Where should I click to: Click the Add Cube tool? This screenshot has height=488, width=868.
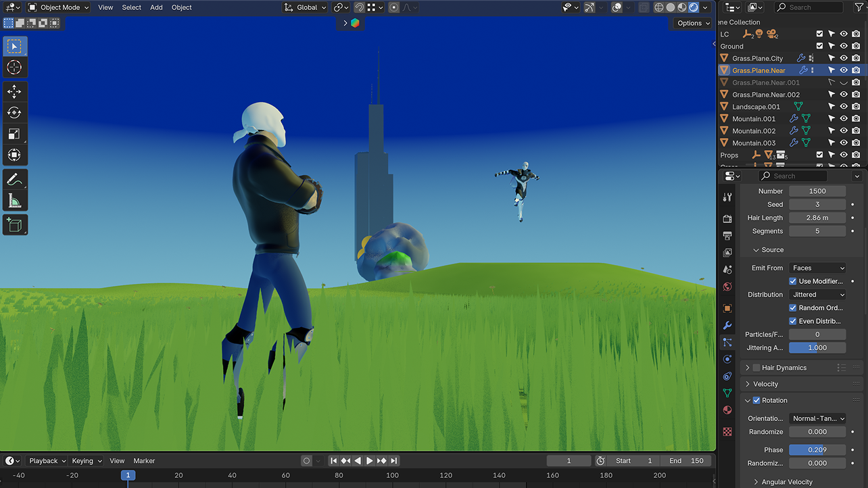point(14,224)
